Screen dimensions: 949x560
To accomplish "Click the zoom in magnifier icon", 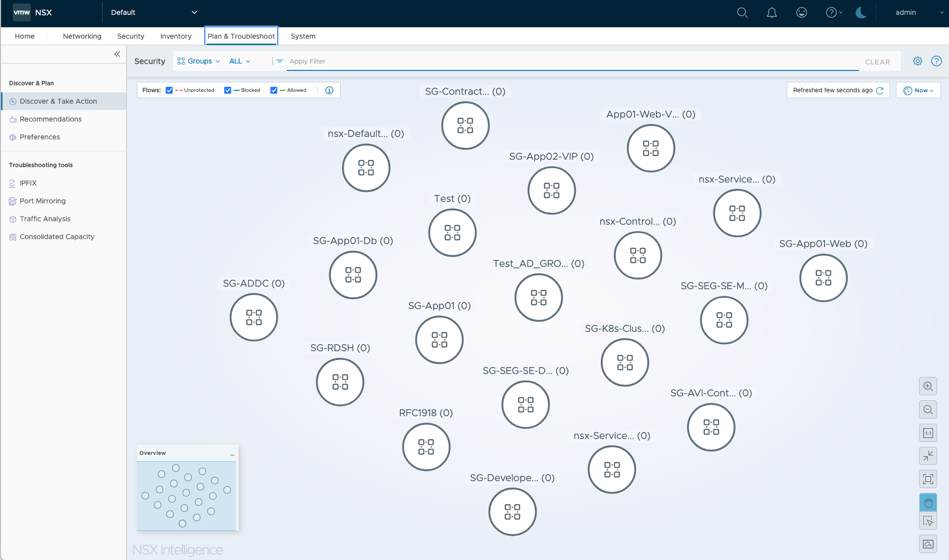I will 928,386.
